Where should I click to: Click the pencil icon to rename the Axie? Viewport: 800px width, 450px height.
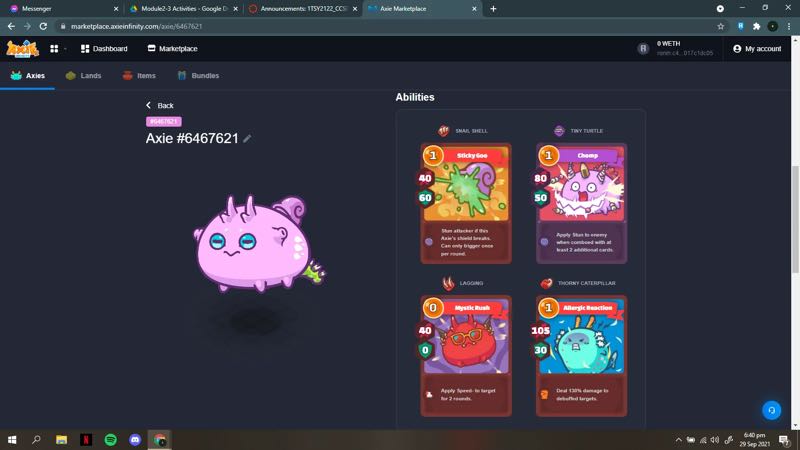point(247,138)
